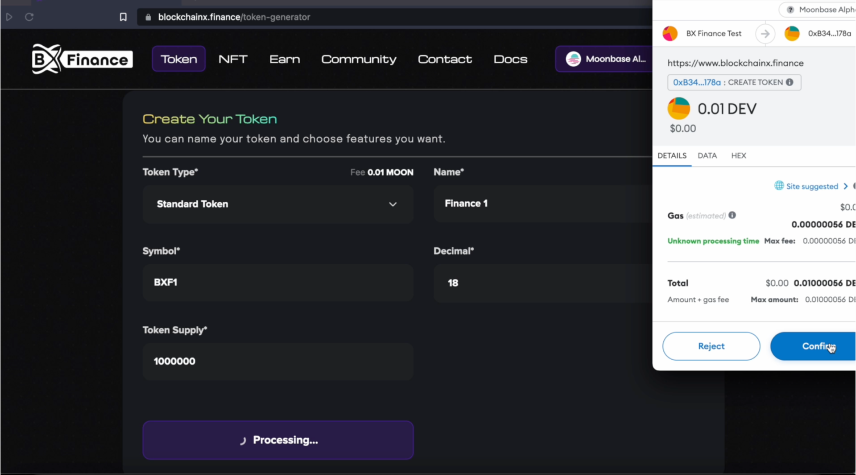856x475 pixels.
Task: Click the DEV token logo icon
Action: [679, 108]
